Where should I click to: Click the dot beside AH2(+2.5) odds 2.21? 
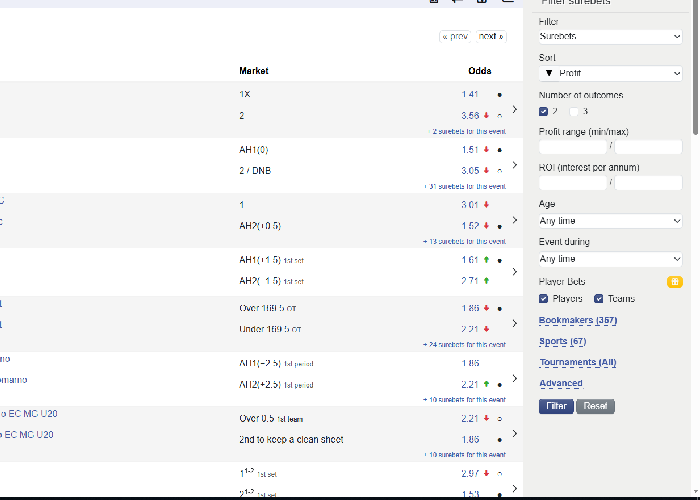(500, 385)
